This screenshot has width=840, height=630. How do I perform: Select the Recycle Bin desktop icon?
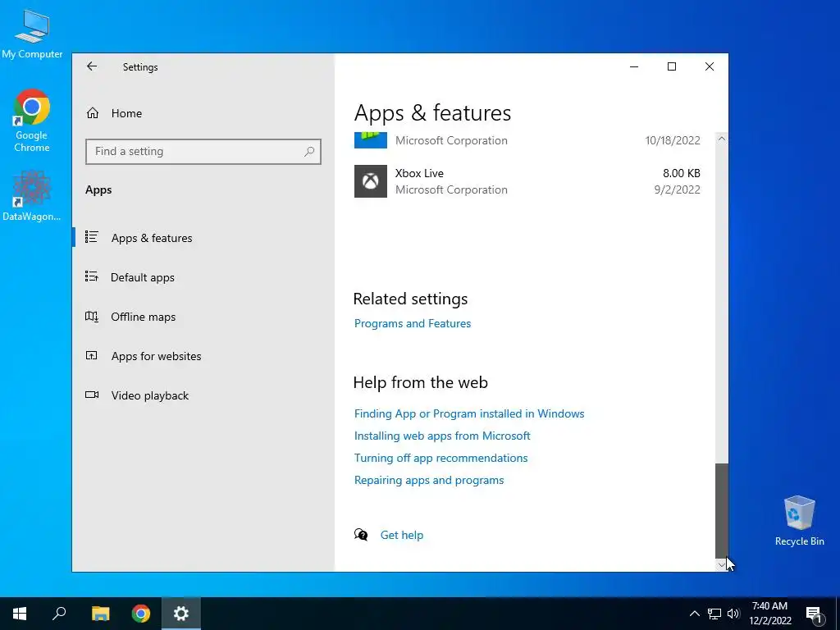coord(799,521)
